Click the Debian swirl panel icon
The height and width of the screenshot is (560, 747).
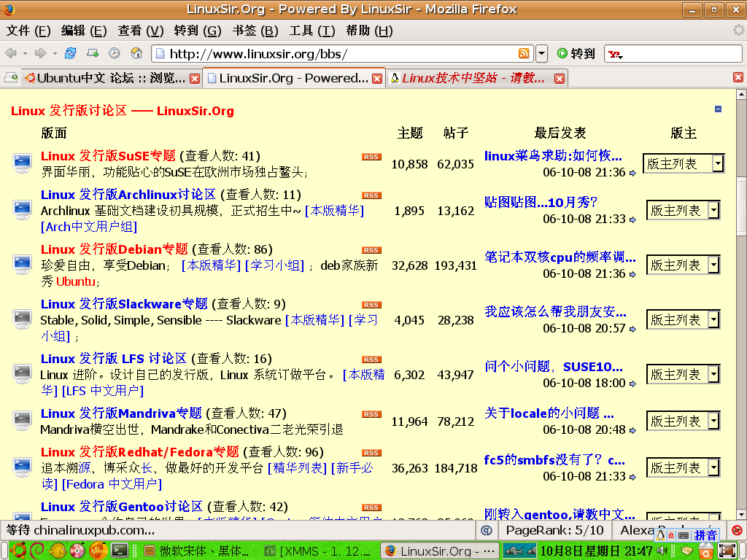(x=37, y=551)
